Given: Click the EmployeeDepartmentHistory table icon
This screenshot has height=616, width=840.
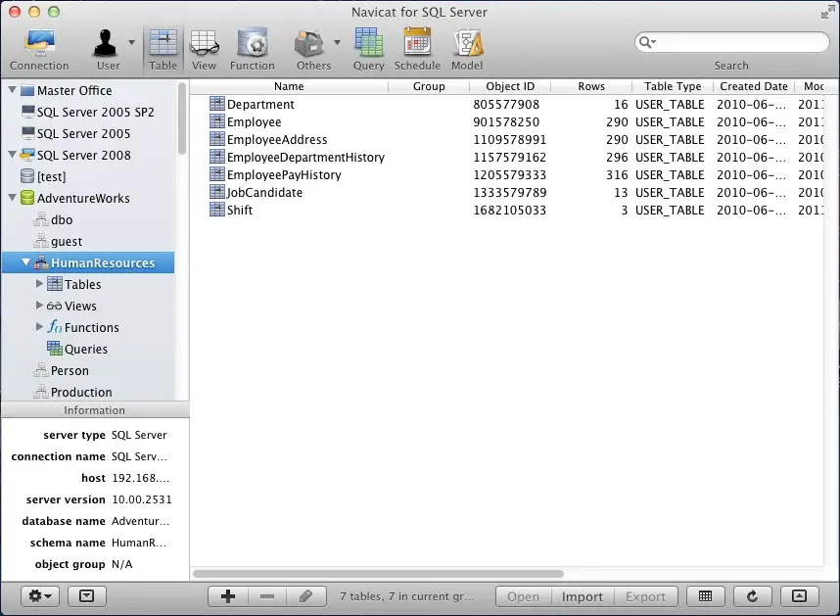Looking at the screenshot, I should click(x=217, y=157).
